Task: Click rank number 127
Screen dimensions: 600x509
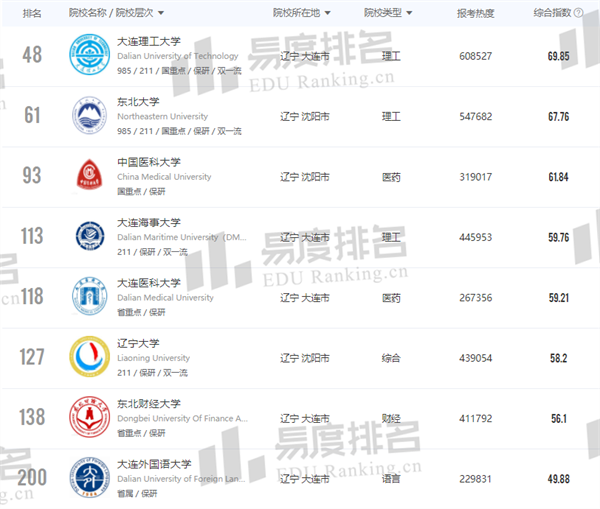Action: click(x=32, y=357)
